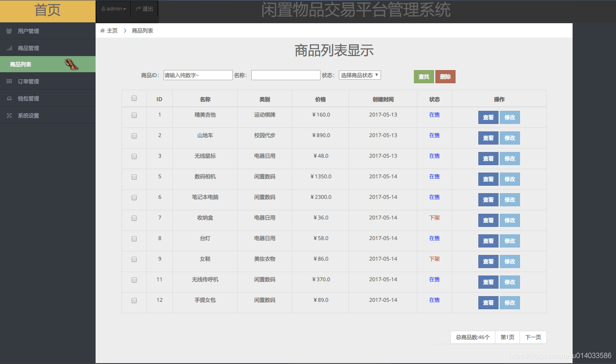Viewport: 616px width, 364px height.
Task: Check the checkbox for 数码相机
Action: (134, 177)
